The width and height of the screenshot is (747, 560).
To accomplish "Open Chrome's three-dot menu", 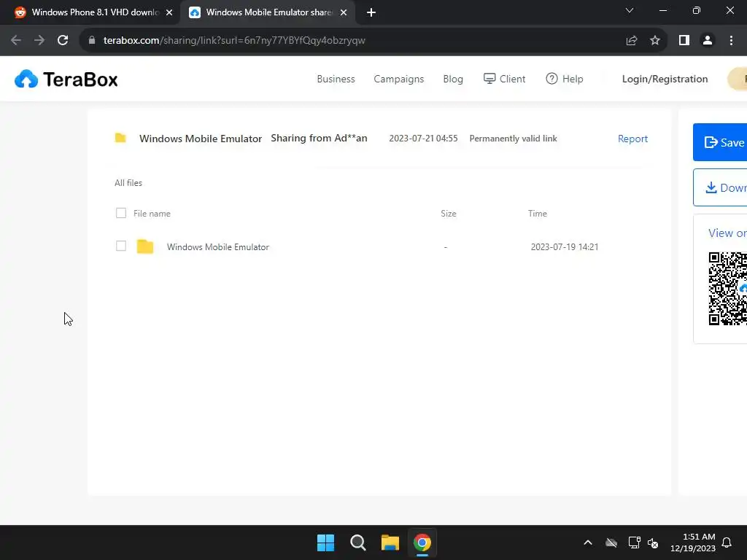I will pos(731,41).
